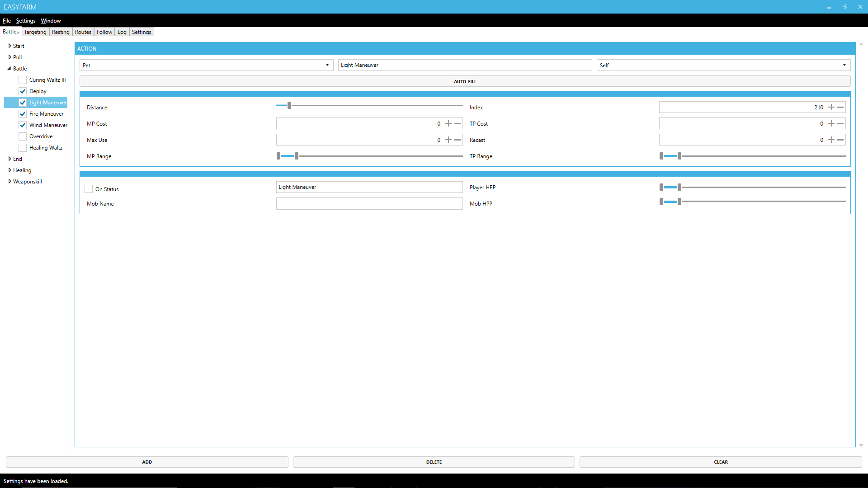Image resolution: width=868 pixels, height=488 pixels.
Task: Increase MP Cost with the plus icon
Action: coord(449,123)
